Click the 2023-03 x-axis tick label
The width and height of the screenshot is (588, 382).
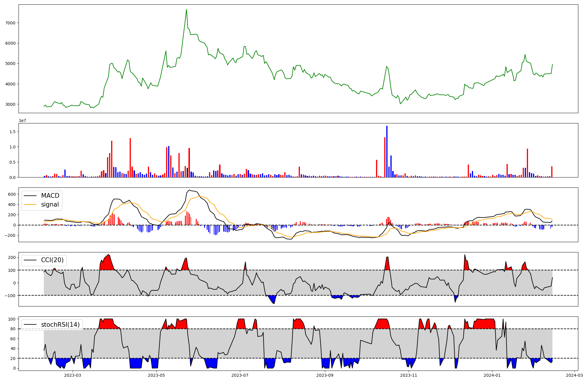[x=72, y=375]
